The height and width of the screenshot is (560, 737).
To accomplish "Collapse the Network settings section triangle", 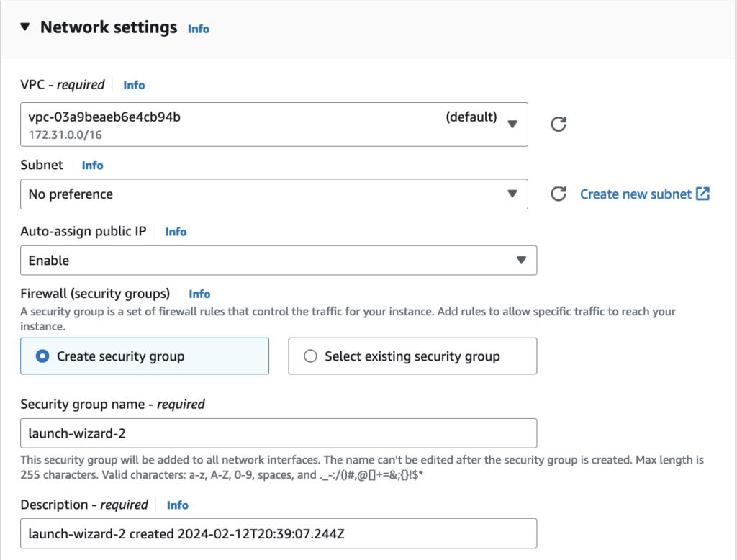I will (x=25, y=27).
